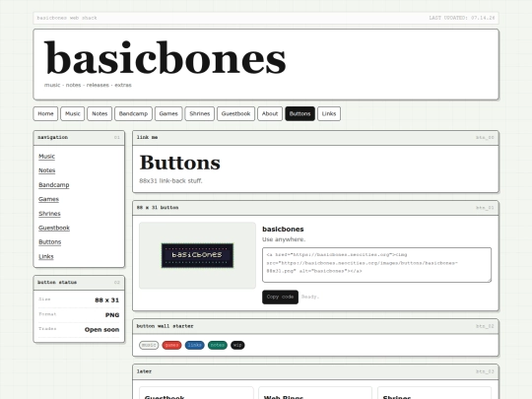Click the 'Open soon' trades value
Viewport: 532px width, 399px height.
(101, 329)
